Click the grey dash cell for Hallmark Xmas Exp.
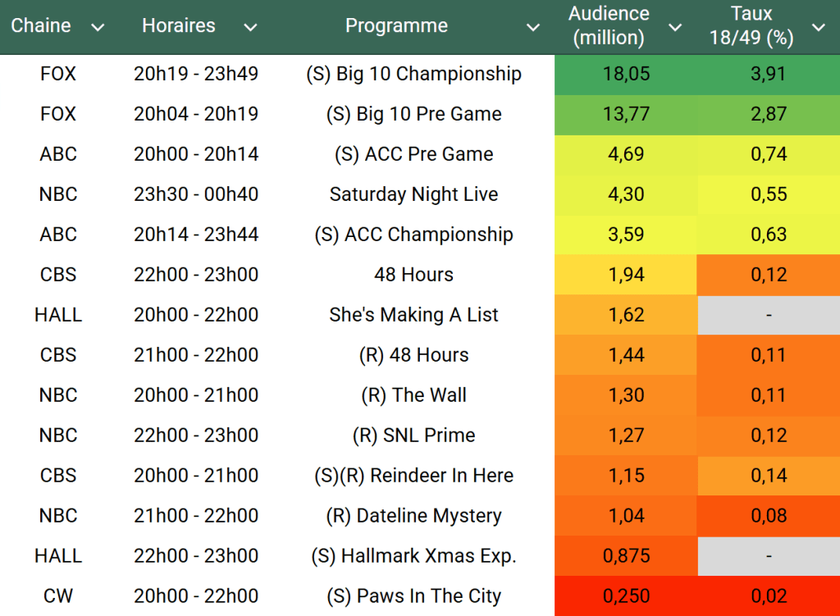 tap(769, 556)
